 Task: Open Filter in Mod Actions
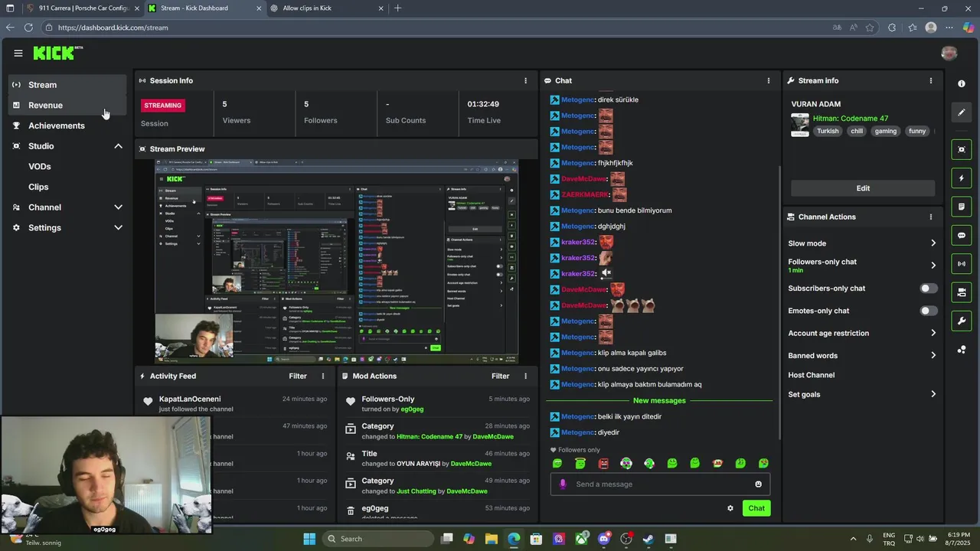pyautogui.click(x=500, y=376)
